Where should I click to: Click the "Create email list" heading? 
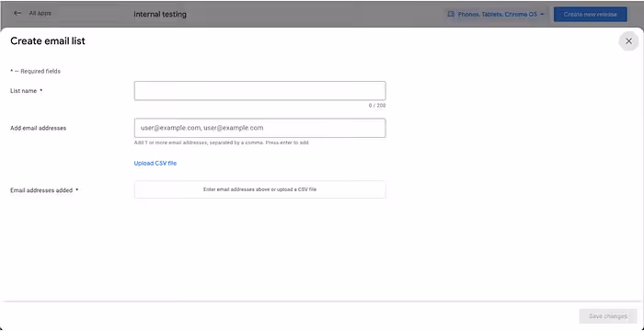point(48,40)
